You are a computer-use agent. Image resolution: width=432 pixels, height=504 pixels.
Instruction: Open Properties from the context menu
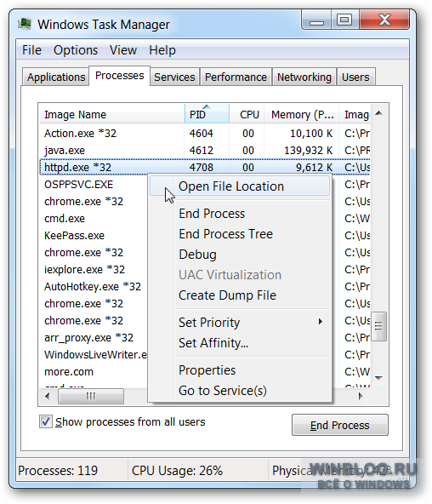pyautogui.click(x=240, y=370)
